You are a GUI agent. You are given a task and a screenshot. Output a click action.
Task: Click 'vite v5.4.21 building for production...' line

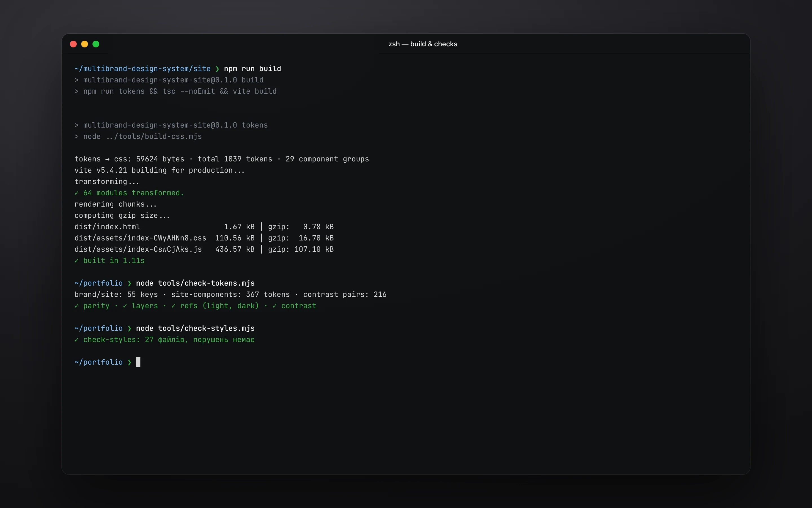(x=159, y=170)
